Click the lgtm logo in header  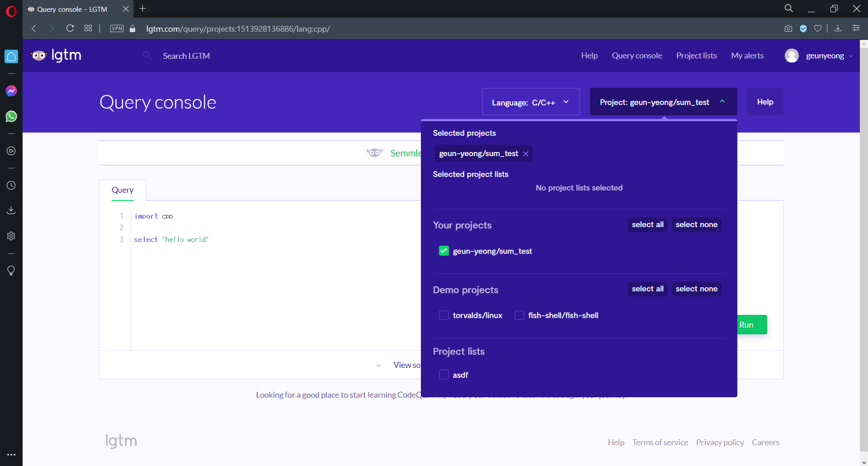pyautogui.click(x=56, y=55)
